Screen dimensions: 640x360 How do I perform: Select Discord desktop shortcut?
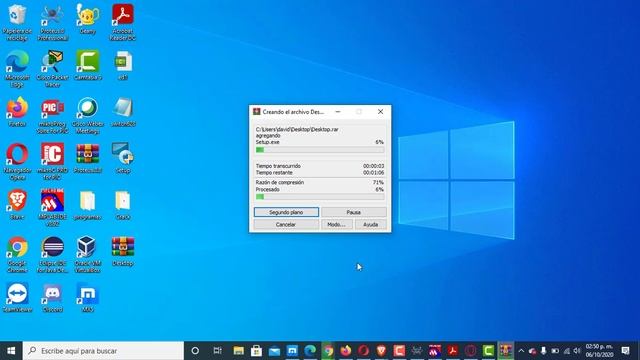52,298
